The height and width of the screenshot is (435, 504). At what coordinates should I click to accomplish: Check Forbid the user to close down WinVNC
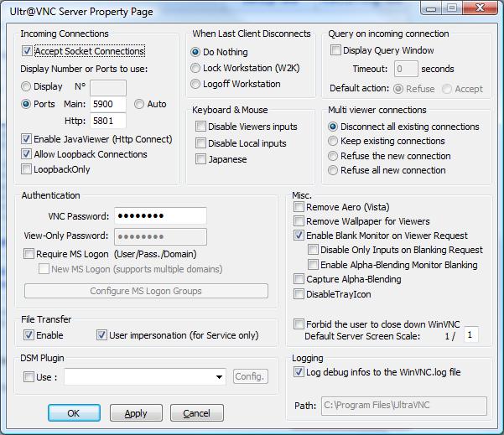coord(299,324)
